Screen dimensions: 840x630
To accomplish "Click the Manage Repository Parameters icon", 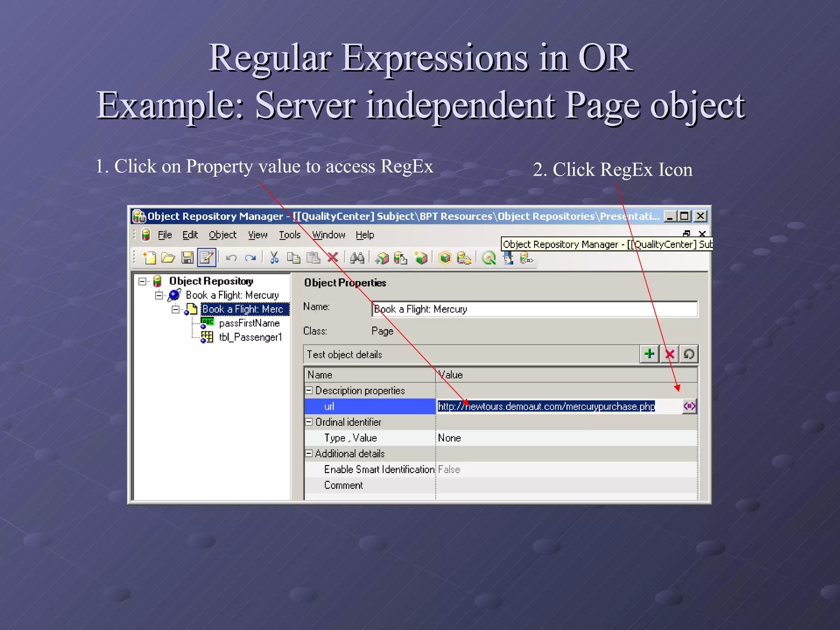I will pyautogui.click(x=527, y=258).
